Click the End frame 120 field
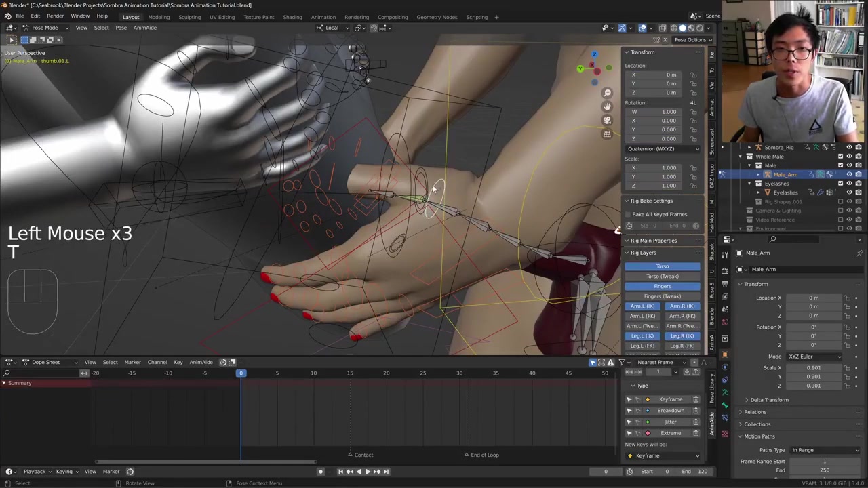 [696, 472]
